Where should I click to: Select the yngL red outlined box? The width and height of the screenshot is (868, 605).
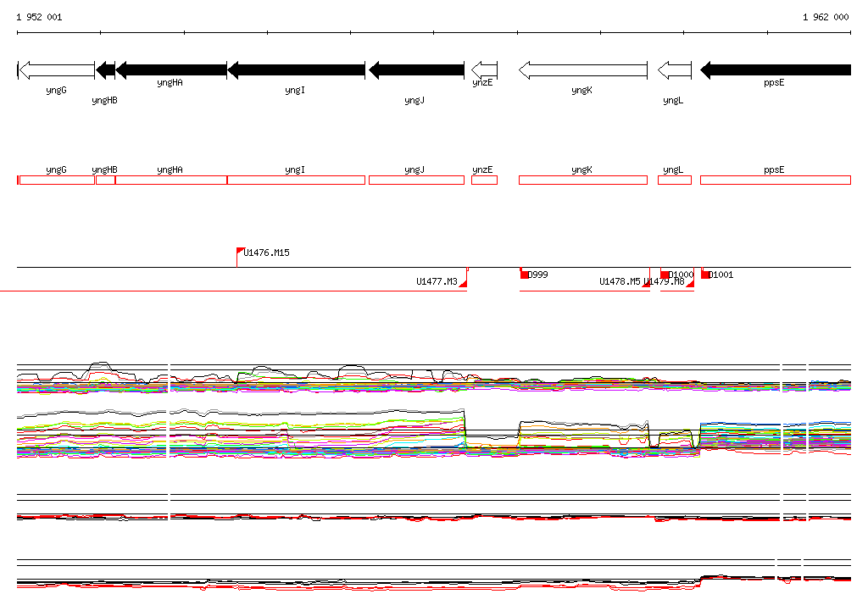[x=674, y=180]
